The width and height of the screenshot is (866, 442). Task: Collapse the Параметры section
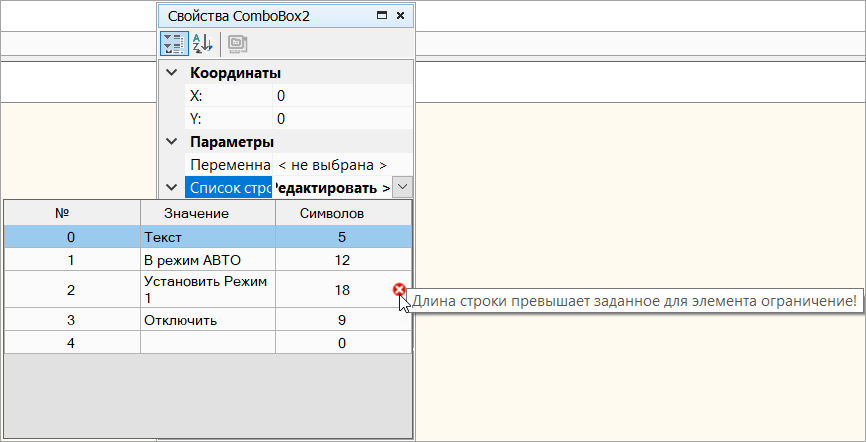coord(172,142)
